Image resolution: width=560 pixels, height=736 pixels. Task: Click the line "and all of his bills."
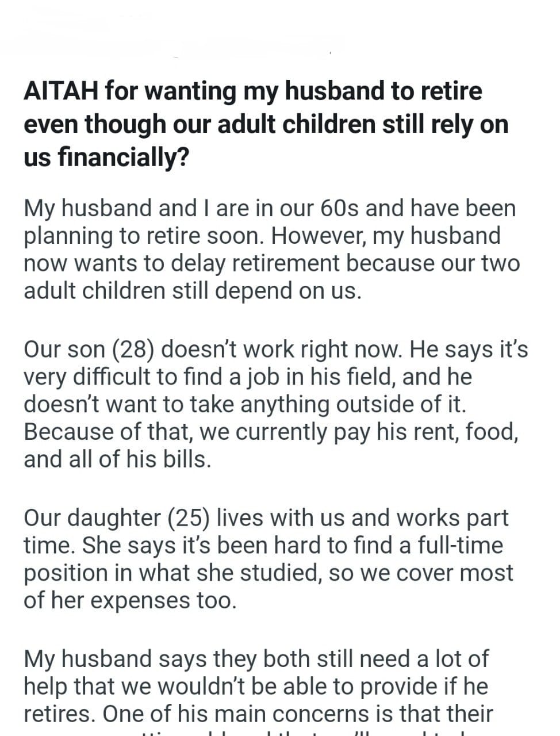(x=117, y=459)
